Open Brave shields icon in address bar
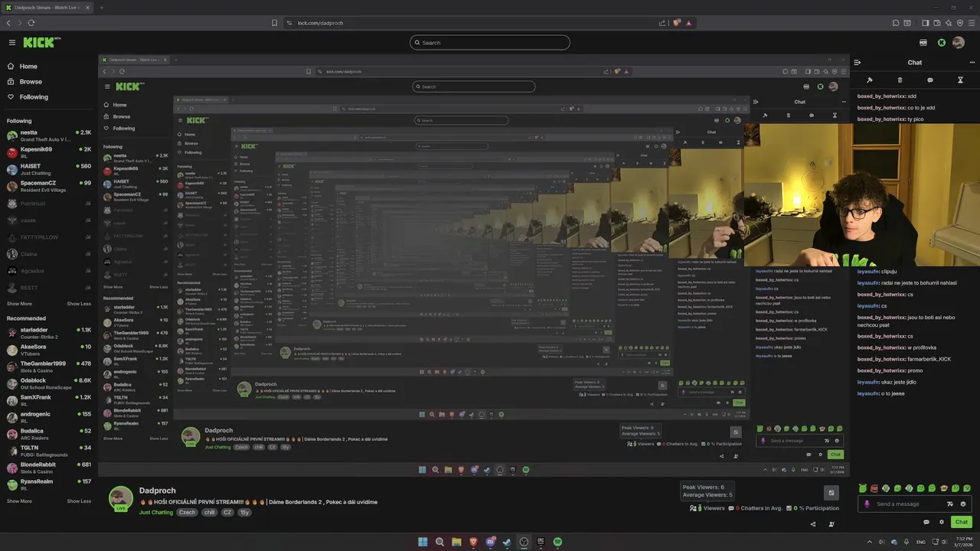Image resolution: width=980 pixels, height=551 pixels. tap(677, 23)
